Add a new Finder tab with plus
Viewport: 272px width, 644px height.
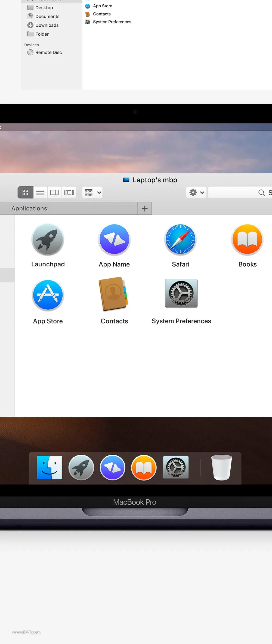click(145, 208)
